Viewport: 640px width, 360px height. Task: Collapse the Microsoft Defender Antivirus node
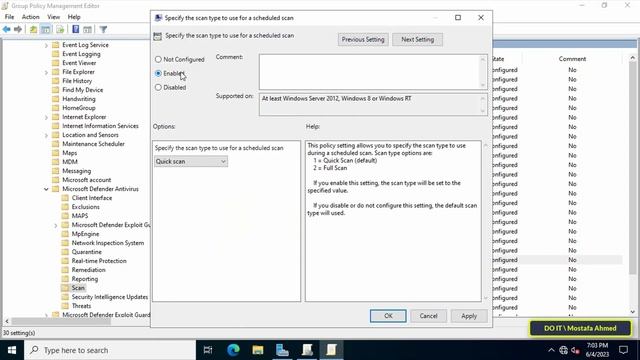coord(46,189)
